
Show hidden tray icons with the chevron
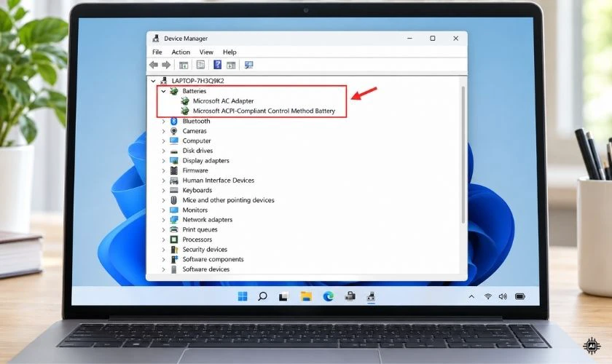pyautogui.click(x=471, y=296)
